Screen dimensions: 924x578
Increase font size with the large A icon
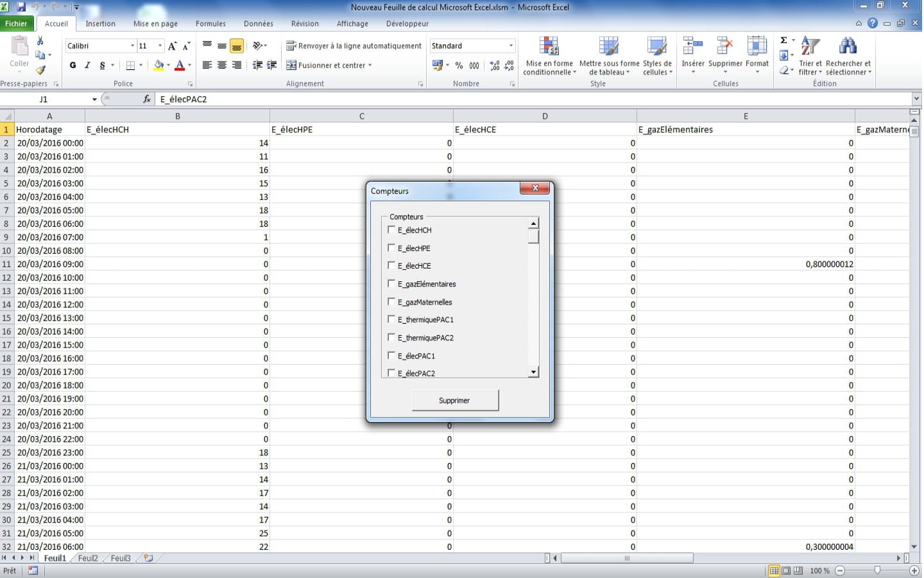pos(172,46)
